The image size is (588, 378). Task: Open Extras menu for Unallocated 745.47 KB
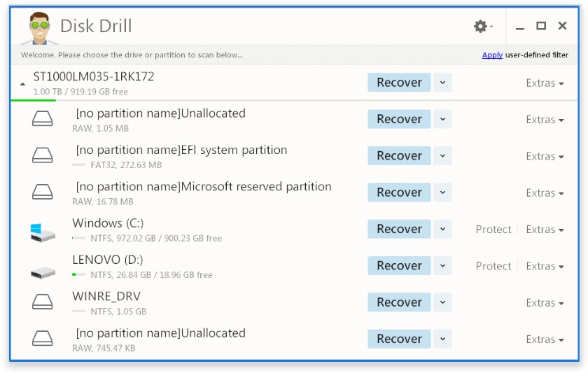[545, 339]
